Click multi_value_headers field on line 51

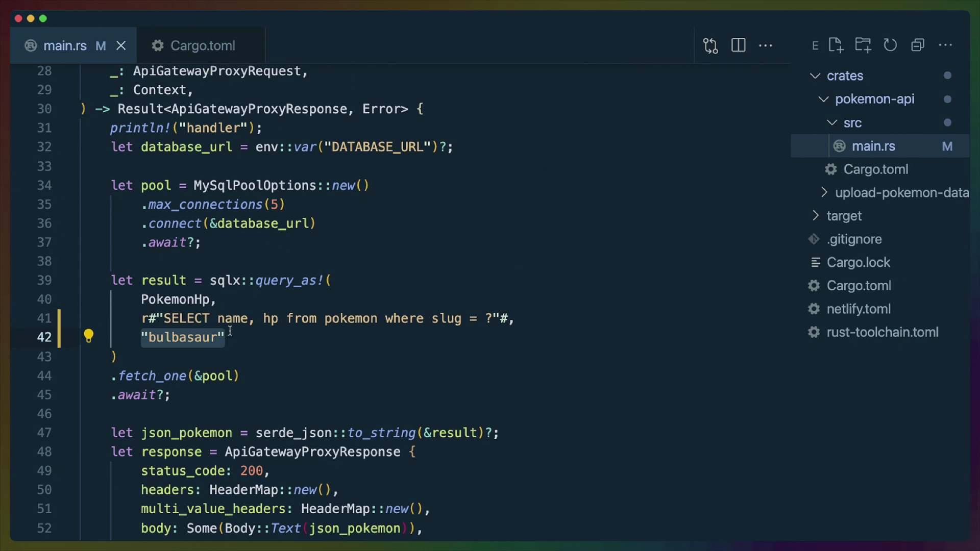213,509
